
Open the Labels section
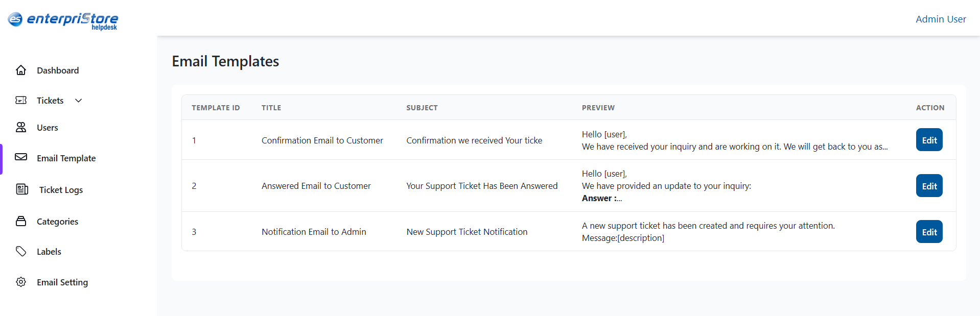[49, 252]
